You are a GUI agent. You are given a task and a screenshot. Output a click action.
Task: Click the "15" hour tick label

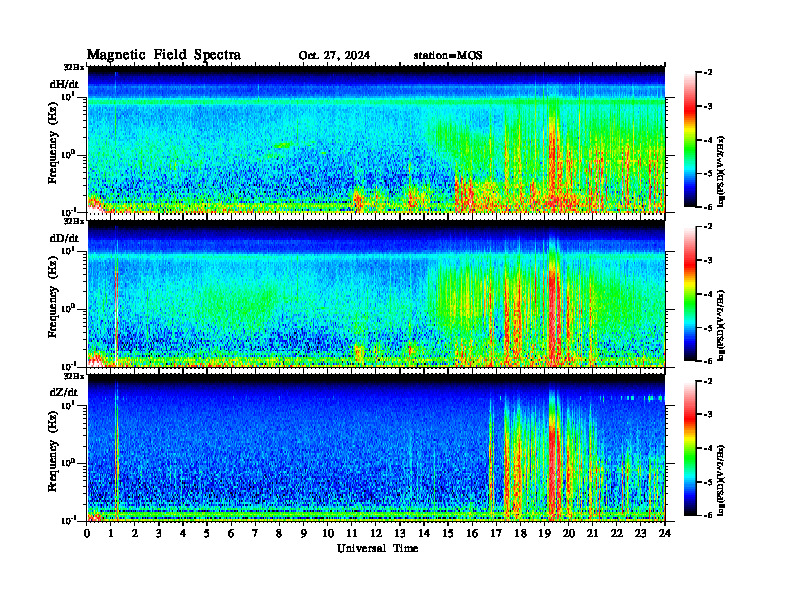point(448,533)
